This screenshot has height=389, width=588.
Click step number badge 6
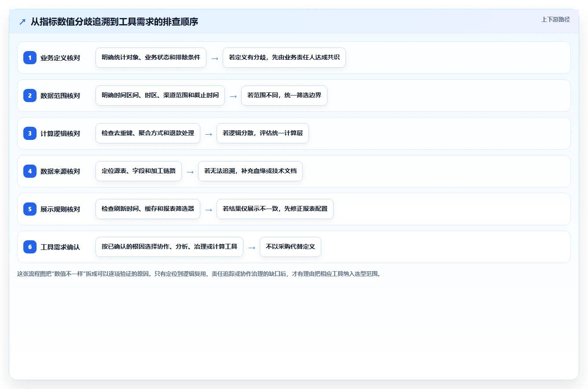30,247
